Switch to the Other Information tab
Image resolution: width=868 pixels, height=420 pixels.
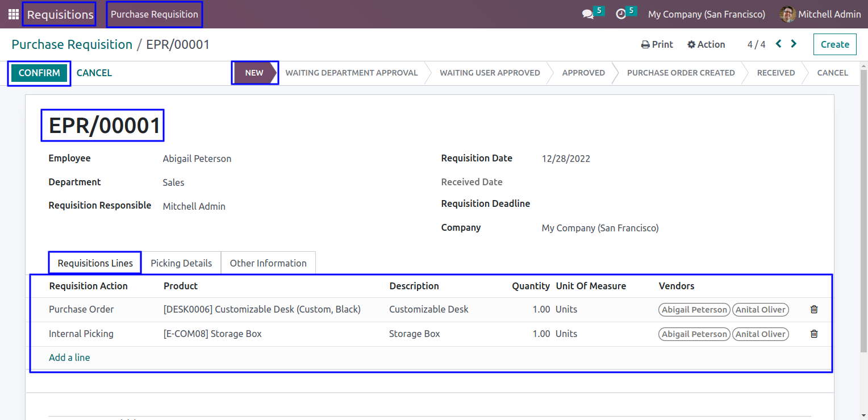click(268, 263)
